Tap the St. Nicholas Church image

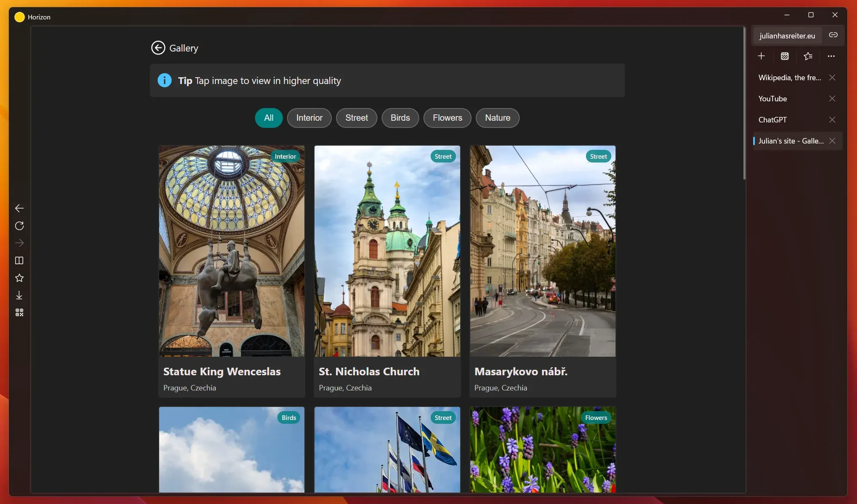[387, 251]
